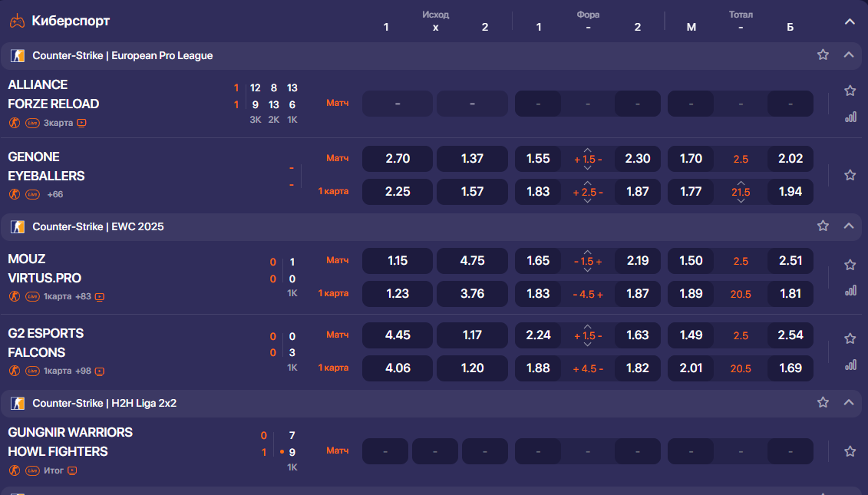Lower G2 match handicap 1.5 down arrow
The width and height of the screenshot is (868, 495).
coord(587,345)
